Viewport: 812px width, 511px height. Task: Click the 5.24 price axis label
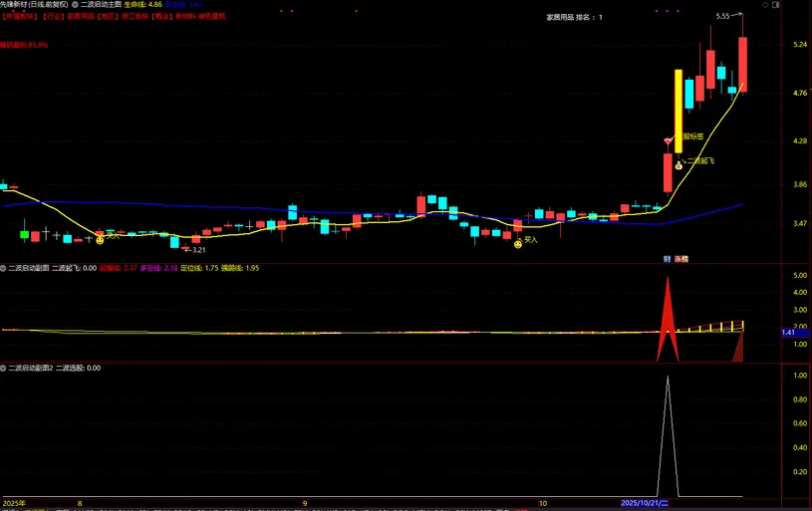coord(800,45)
